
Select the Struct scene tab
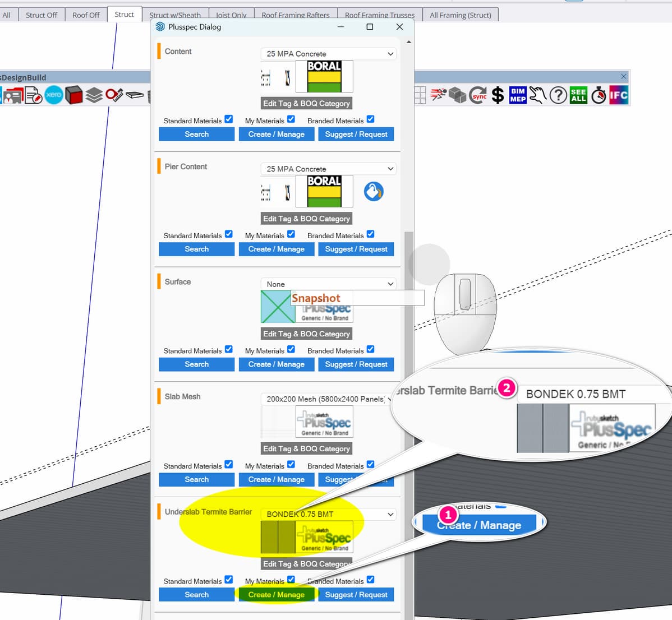(x=125, y=14)
